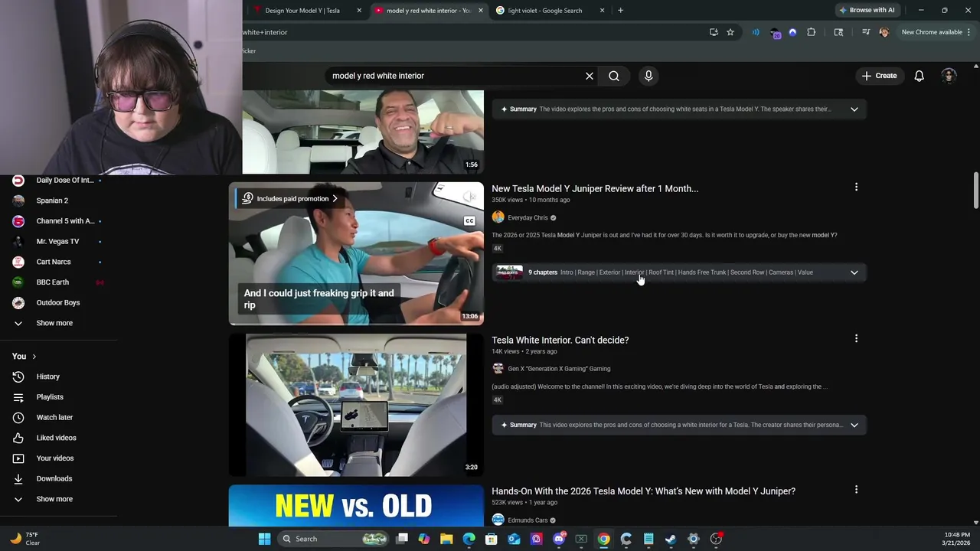Open Chrome media controls icon
The image size is (980, 551).
866,32
